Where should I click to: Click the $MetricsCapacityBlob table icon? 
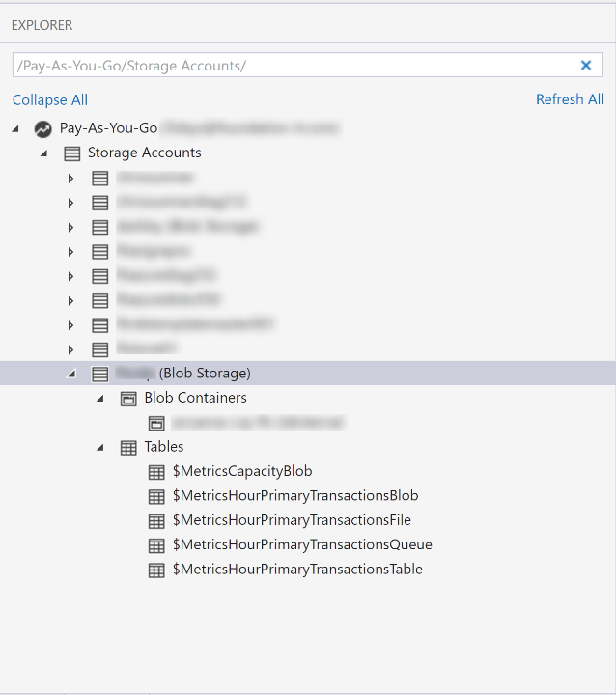click(x=156, y=472)
